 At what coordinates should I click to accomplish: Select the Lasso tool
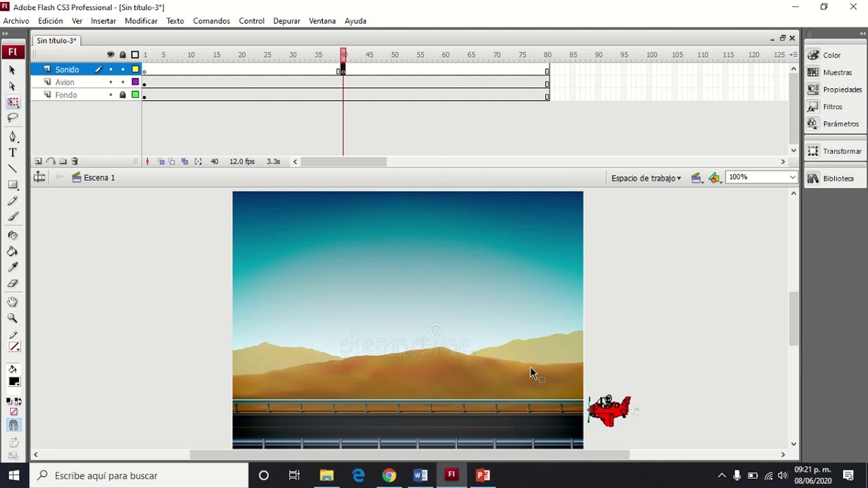point(12,118)
